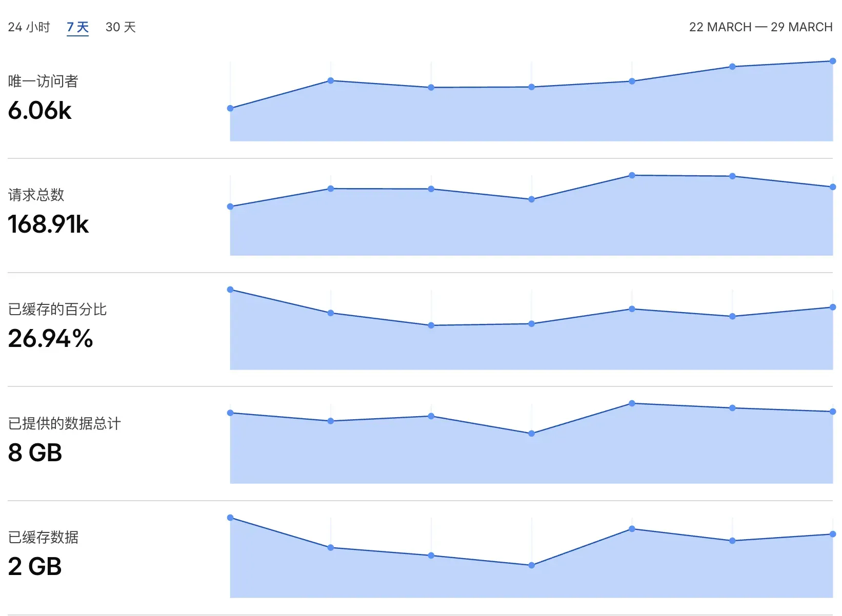Select the second data point in 唯一访问者 chart
The image size is (842, 616).
coord(331,80)
